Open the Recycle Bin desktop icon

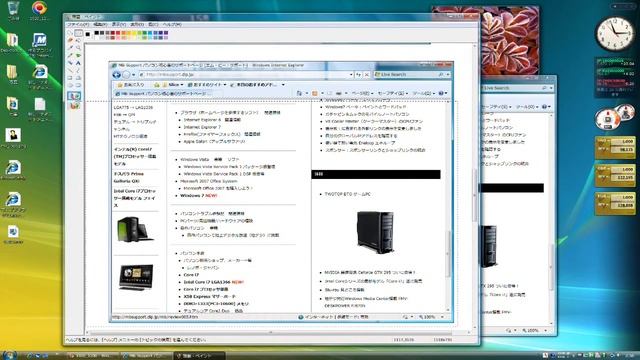pos(13,11)
